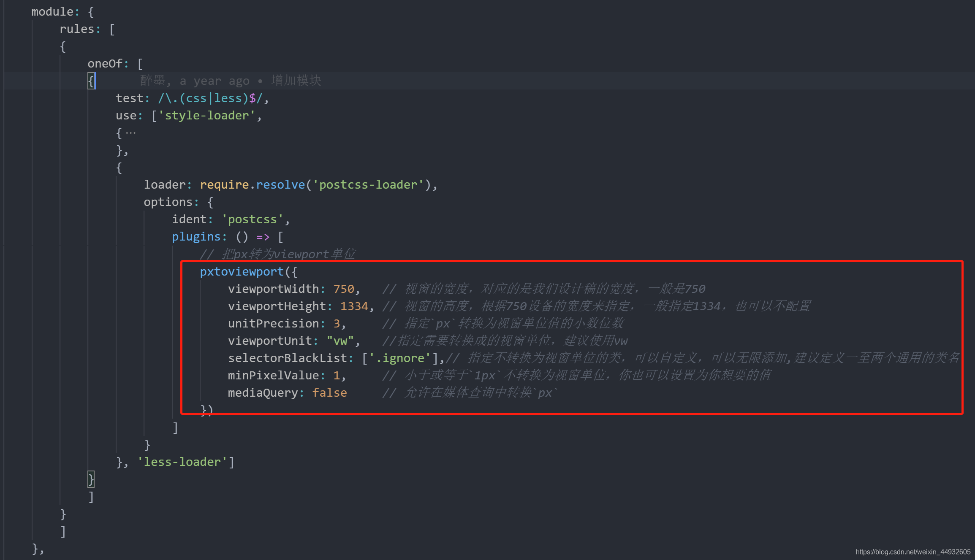
Task: Click the 'selectorBlackList' key
Action: 288,358
